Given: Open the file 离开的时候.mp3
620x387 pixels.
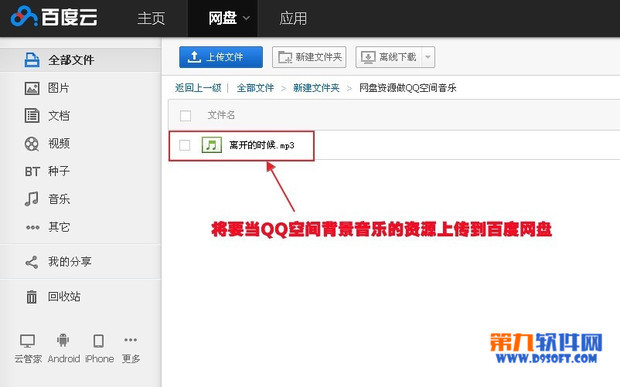Looking at the screenshot, I should pyautogui.click(x=262, y=145).
